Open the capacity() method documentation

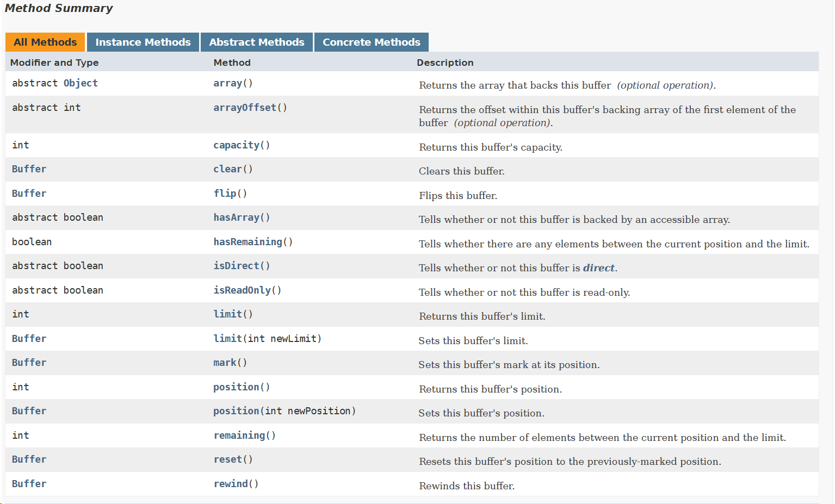(x=236, y=145)
